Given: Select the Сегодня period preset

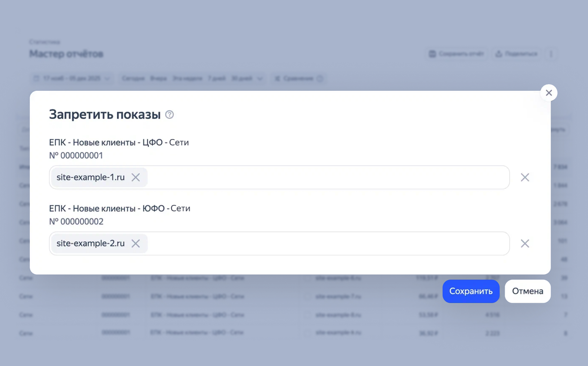Looking at the screenshot, I should (133, 78).
